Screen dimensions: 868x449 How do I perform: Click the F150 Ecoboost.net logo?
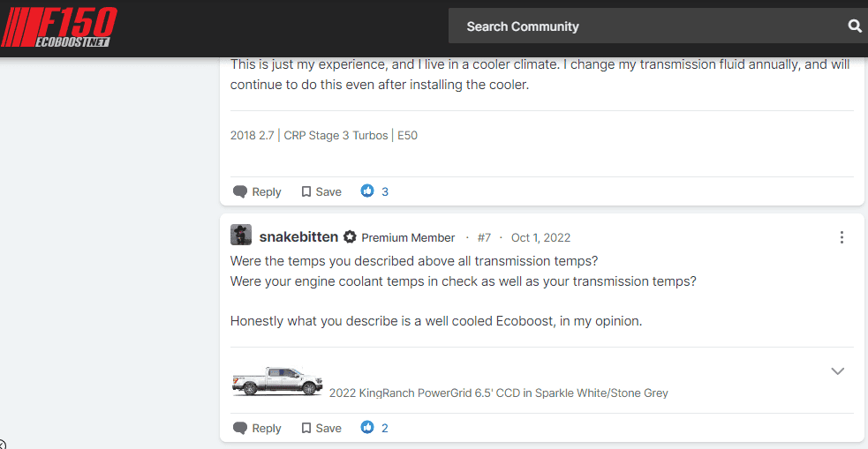coord(58,26)
